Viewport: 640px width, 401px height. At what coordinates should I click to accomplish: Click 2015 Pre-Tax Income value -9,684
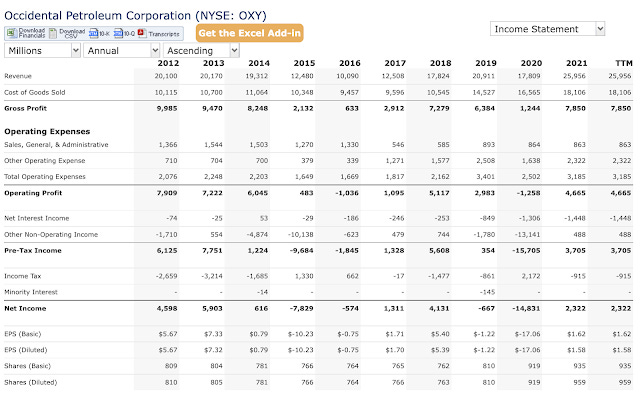(x=302, y=251)
